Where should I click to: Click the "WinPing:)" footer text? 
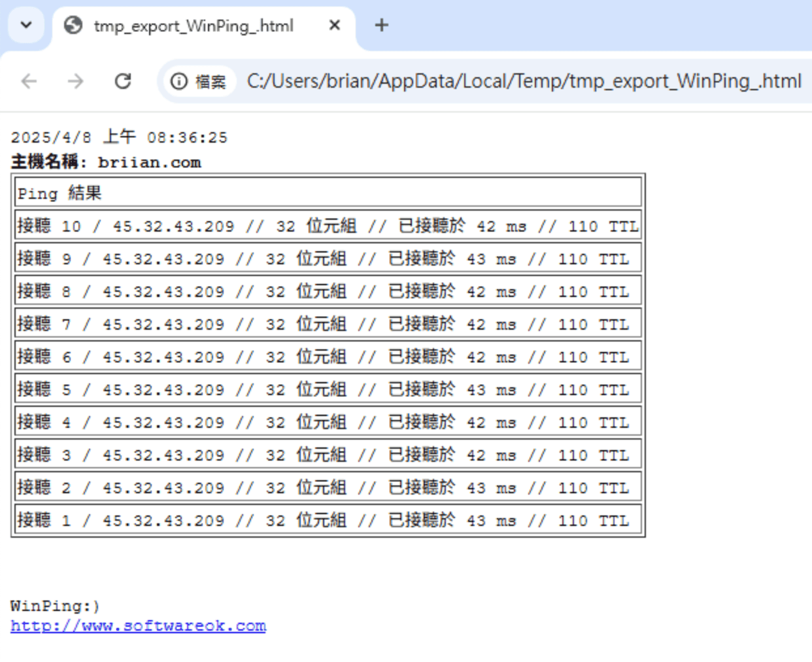(x=55, y=606)
